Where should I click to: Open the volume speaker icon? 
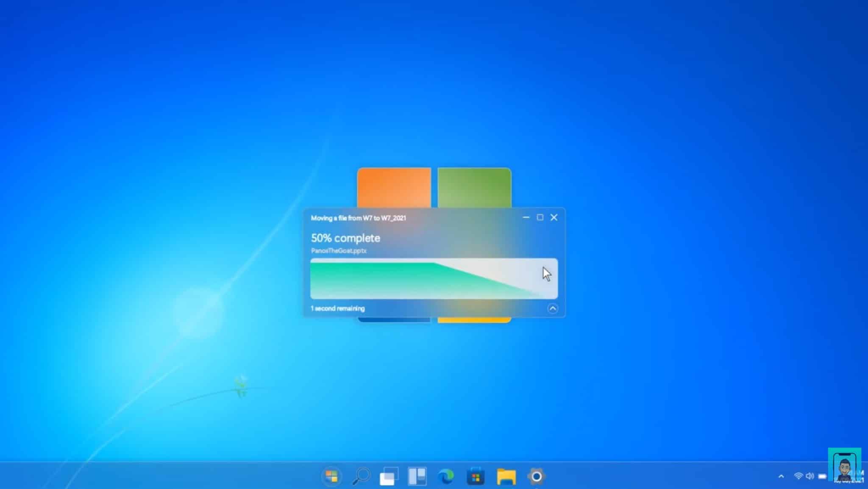pyautogui.click(x=810, y=476)
